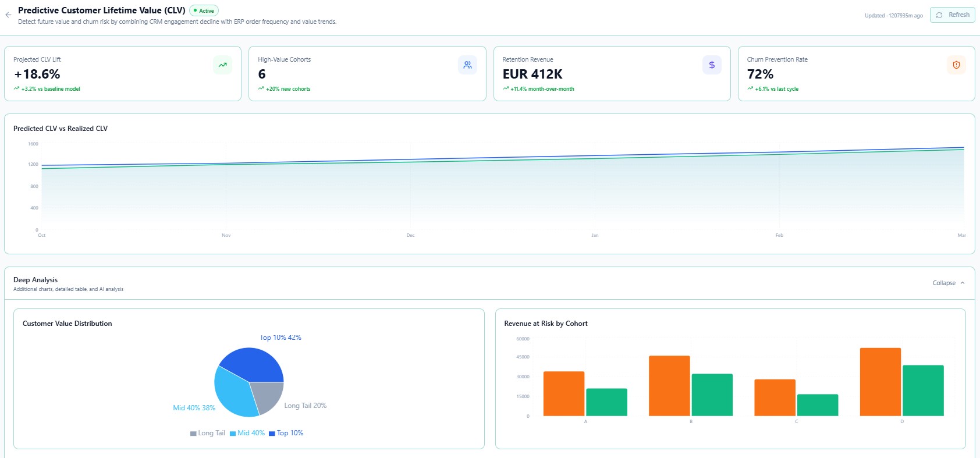Toggle the Mid 40% legend item
Image resolution: width=980 pixels, height=458 pixels.
click(x=247, y=433)
